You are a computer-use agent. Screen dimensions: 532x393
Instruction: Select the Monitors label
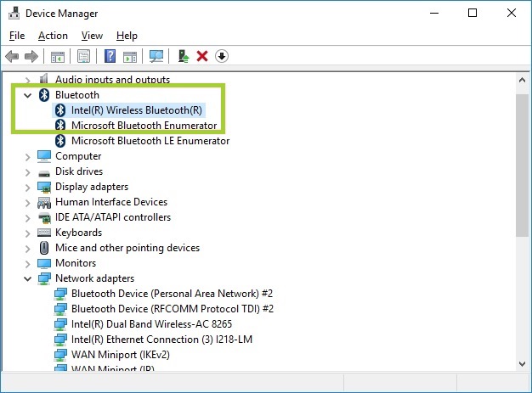point(76,263)
